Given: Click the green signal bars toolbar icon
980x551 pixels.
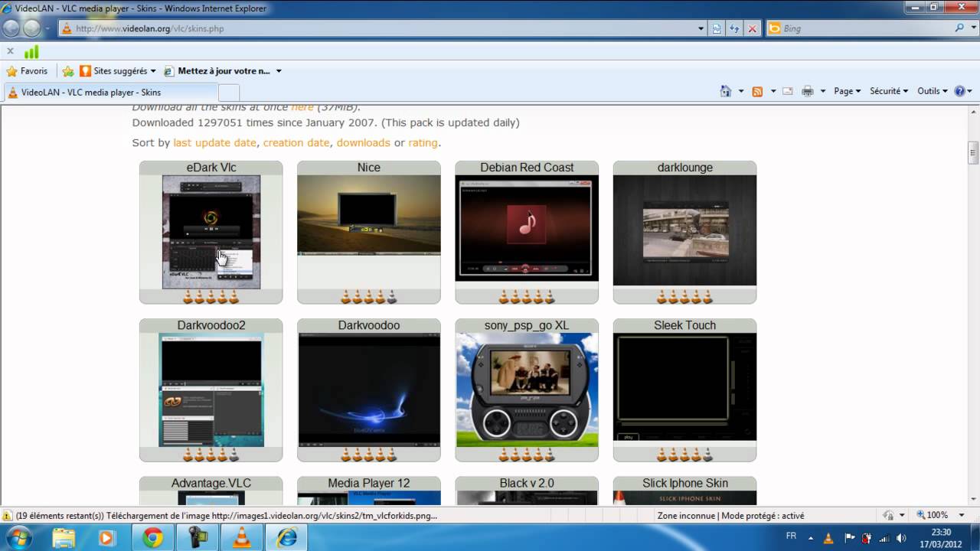Looking at the screenshot, I should [x=31, y=52].
